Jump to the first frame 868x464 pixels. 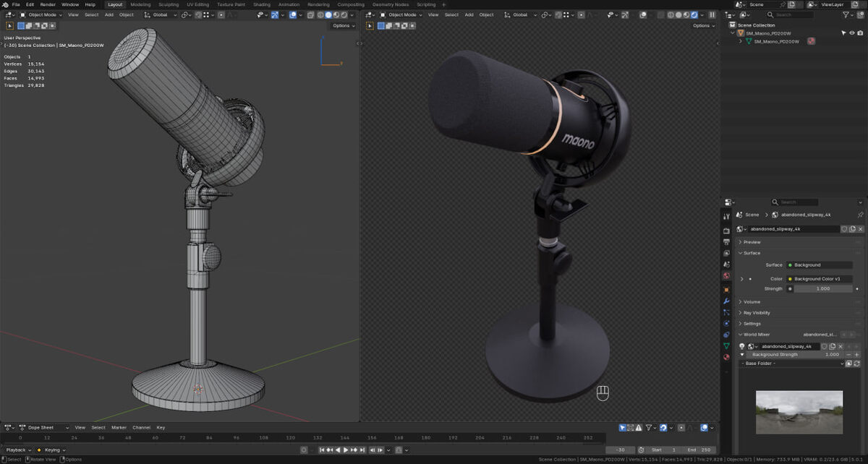click(323, 450)
